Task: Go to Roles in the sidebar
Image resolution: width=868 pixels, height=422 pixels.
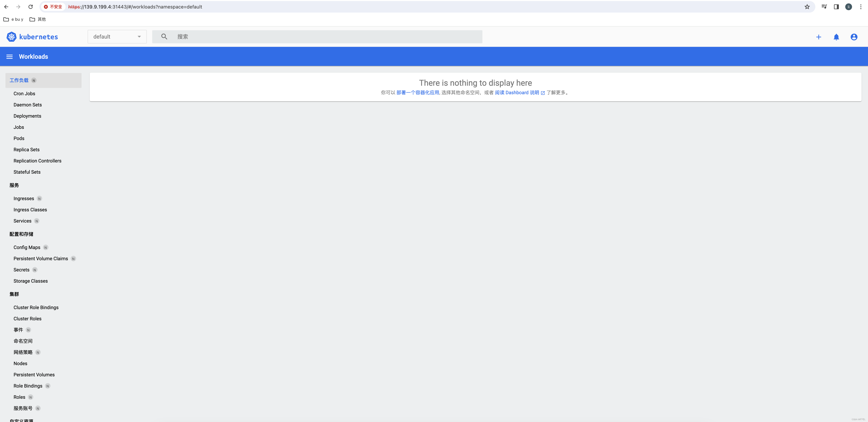Action: click(x=20, y=397)
